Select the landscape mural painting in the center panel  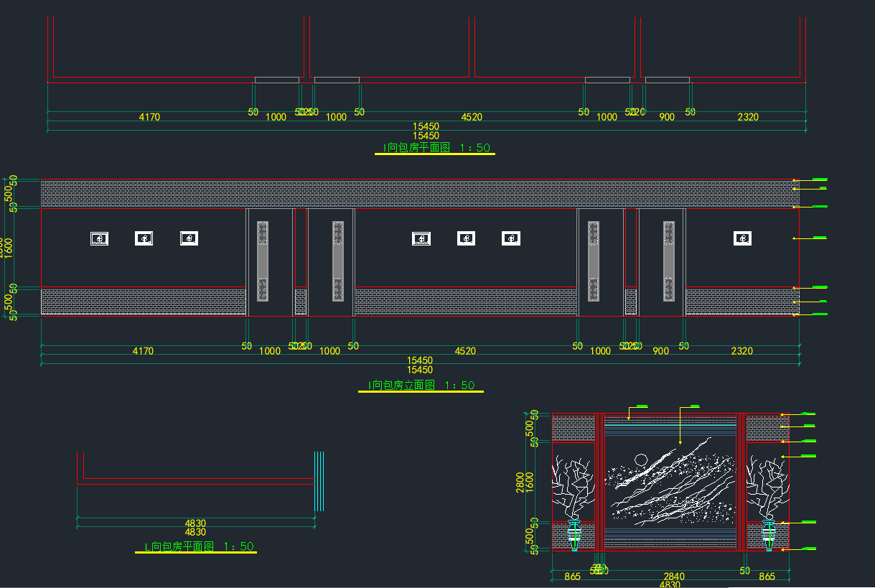pos(671,481)
